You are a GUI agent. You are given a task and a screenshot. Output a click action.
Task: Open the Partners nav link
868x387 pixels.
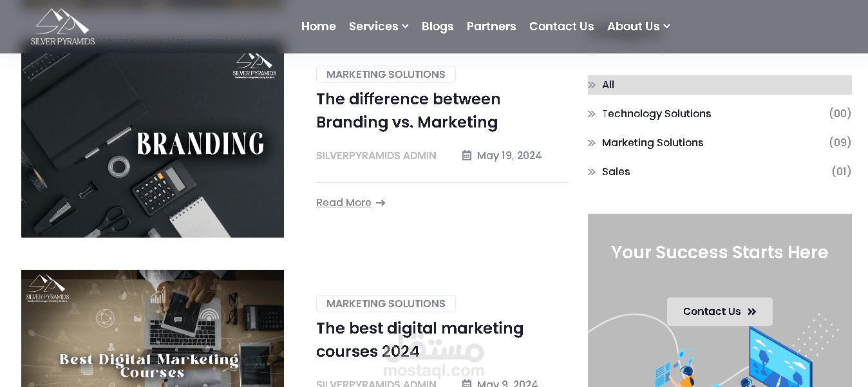click(491, 26)
